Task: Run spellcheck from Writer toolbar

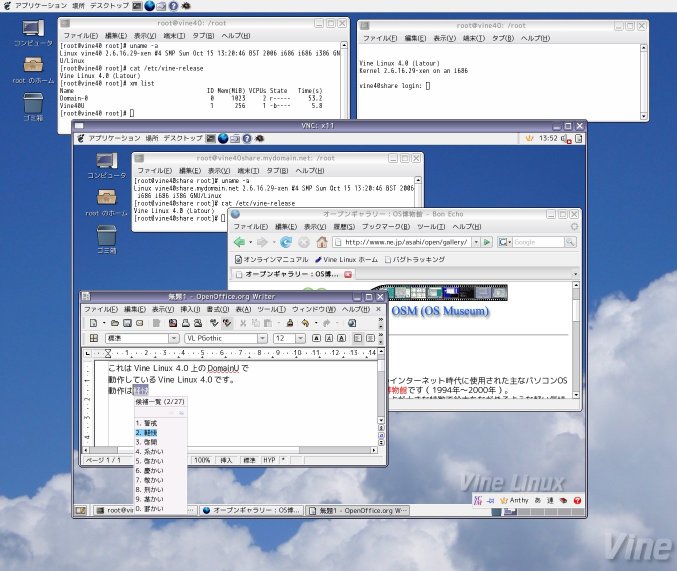Action: click(214, 323)
